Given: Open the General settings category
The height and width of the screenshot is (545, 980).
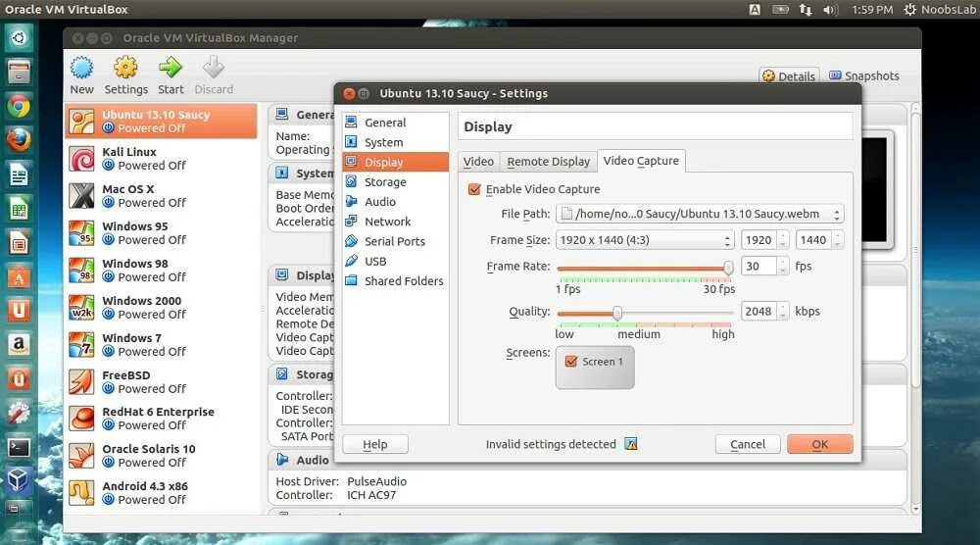Looking at the screenshot, I should pos(395,123).
